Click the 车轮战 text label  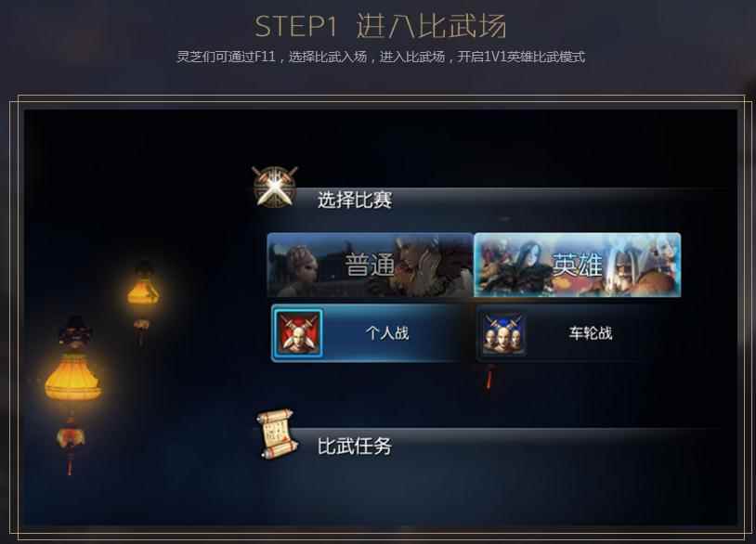pos(591,333)
